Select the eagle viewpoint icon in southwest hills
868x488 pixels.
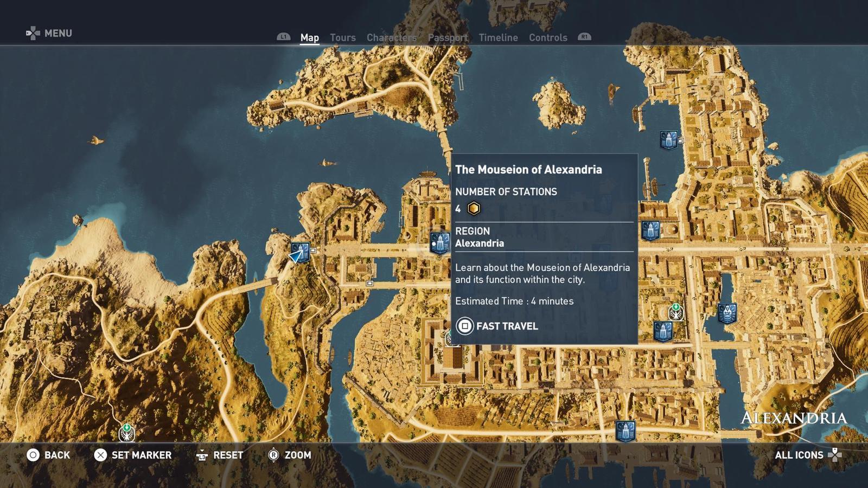tap(126, 432)
